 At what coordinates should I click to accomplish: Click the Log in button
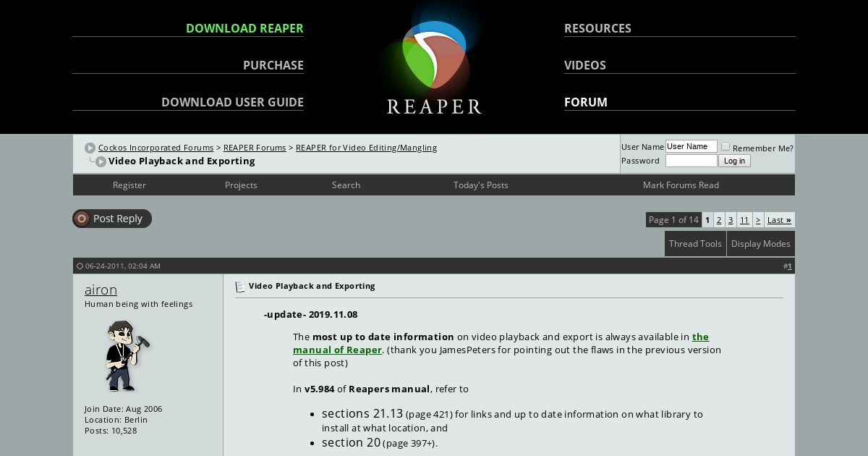(734, 161)
